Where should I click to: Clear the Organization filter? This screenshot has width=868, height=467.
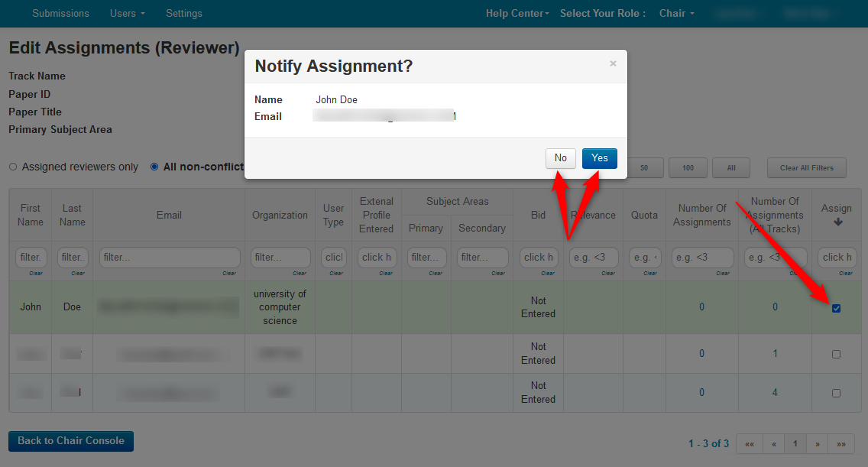tap(300, 273)
